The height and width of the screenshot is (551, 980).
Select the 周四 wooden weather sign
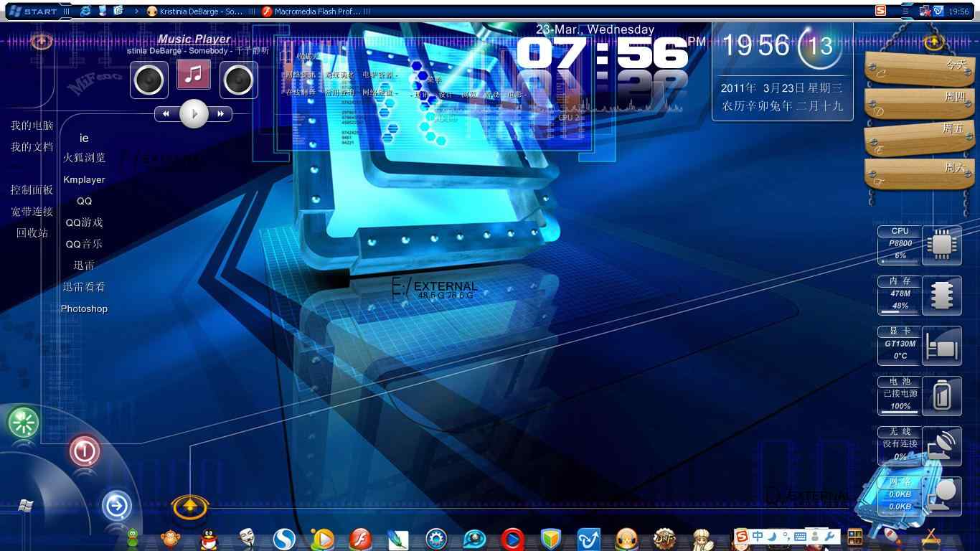(920, 103)
